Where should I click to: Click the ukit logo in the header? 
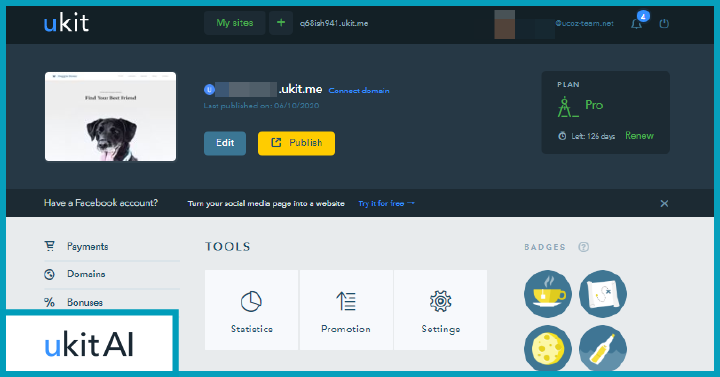pos(66,23)
